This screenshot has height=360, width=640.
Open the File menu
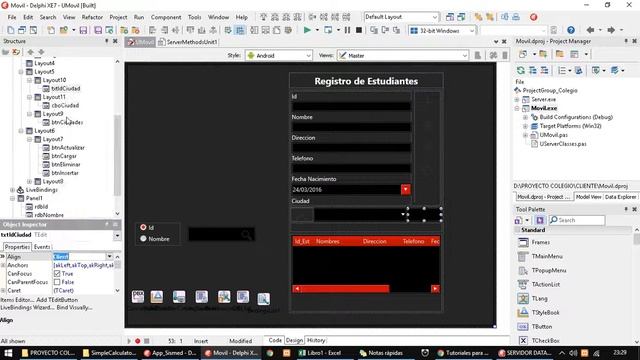coord(12,17)
